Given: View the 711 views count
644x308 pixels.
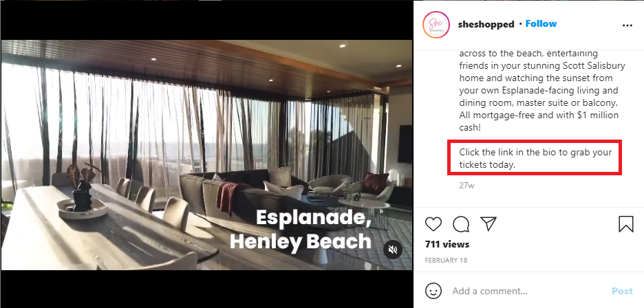Looking at the screenshot, I should point(447,244).
